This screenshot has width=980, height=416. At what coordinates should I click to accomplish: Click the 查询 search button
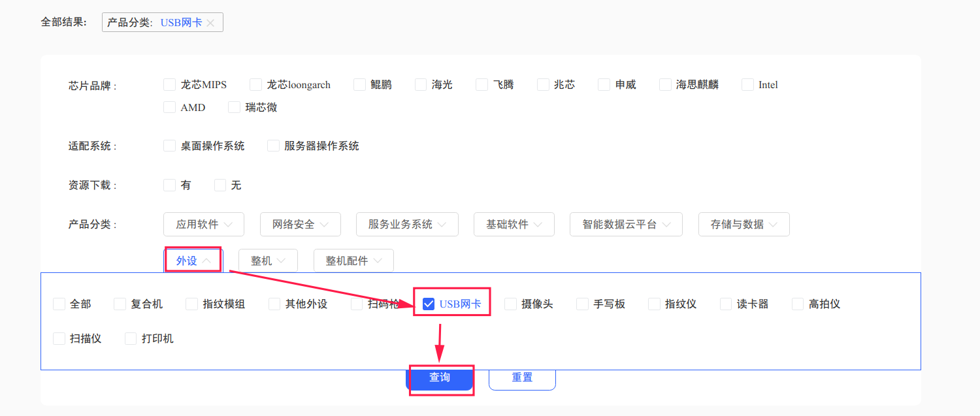click(440, 378)
